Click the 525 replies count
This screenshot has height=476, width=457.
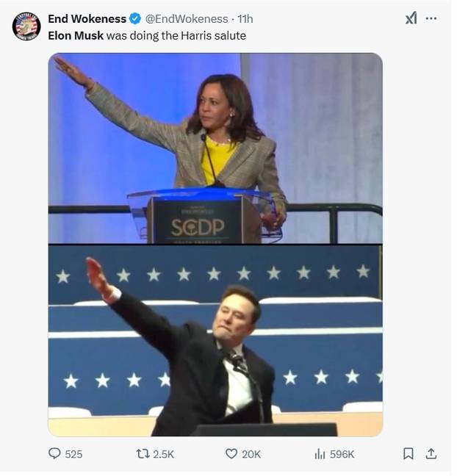click(x=73, y=455)
